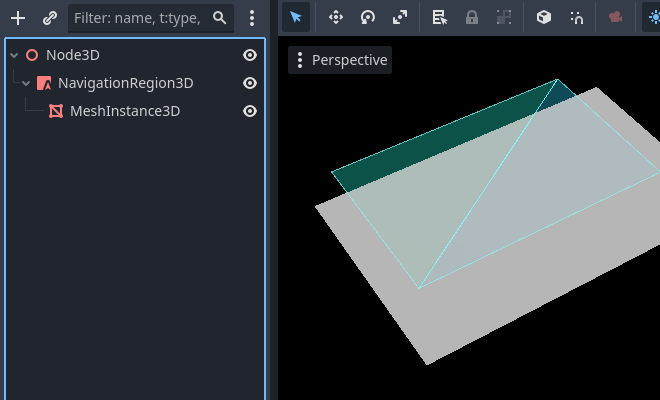Image resolution: width=660 pixels, height=400 pixels.
Task: Click the lock selected node icon
Action: (471, 17)
